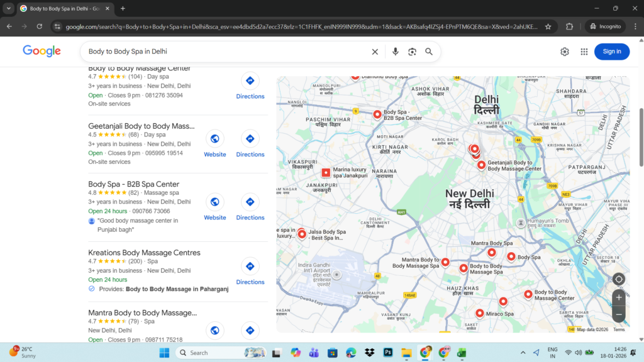Clear the search box text
The image size is (644, 362).
pyautogui.click(x=375, y=52)
